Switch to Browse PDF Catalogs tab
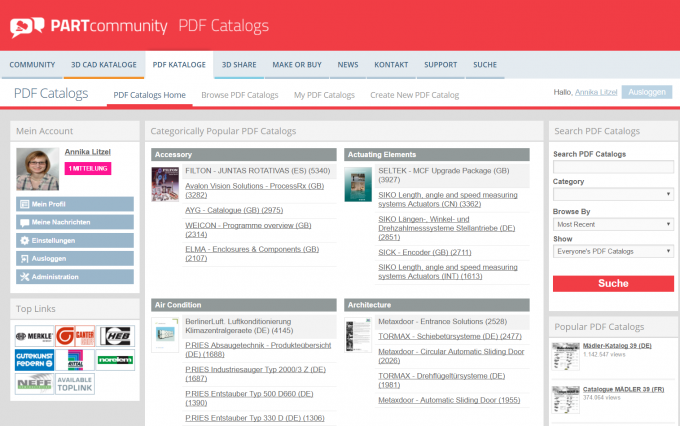The height and width of the screenshot is (426, 680). pyautogui.click(x=240, y=95)
